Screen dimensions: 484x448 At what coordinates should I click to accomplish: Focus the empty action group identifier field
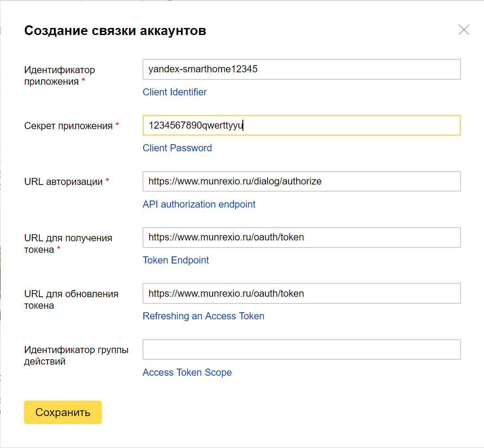click(x=301, y=350)
